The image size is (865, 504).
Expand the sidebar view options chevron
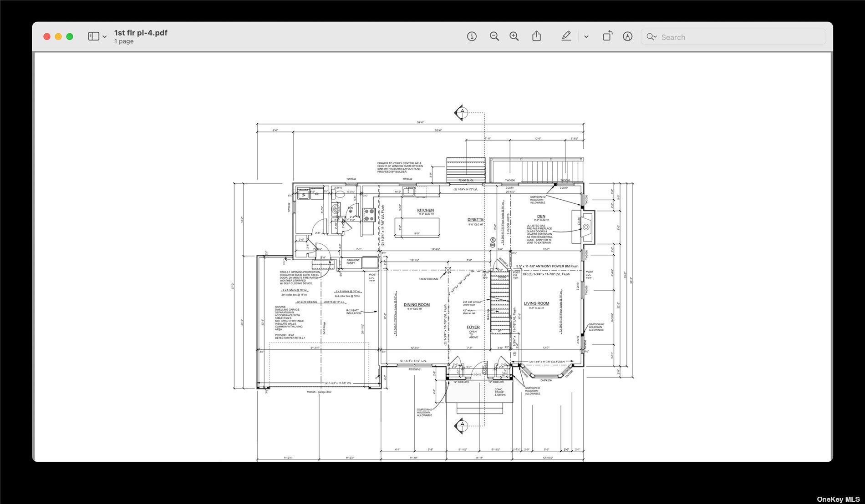pyautogui.click(x=105, y=37)
